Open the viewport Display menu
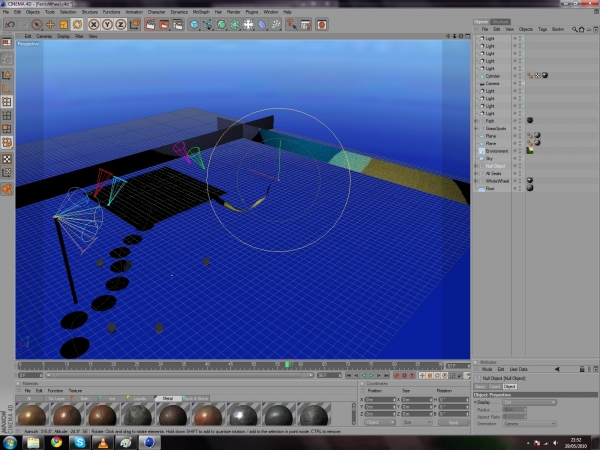600x450 pixels. click(63, 36)
